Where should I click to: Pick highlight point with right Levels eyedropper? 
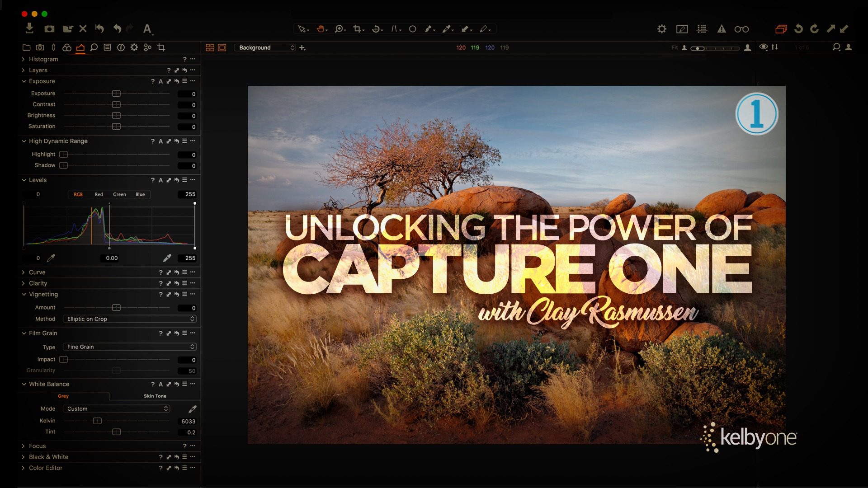coord(167,258)
